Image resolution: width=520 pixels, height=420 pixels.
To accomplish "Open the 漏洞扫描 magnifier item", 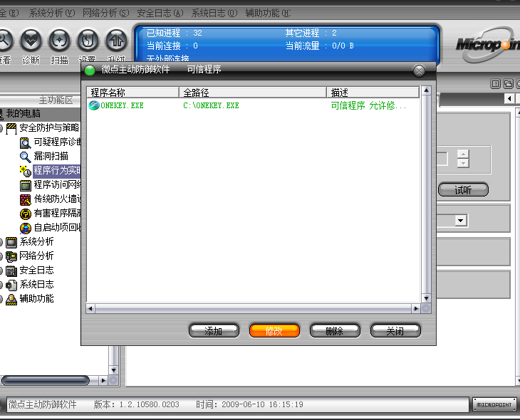I will click(x=26, y=157).
